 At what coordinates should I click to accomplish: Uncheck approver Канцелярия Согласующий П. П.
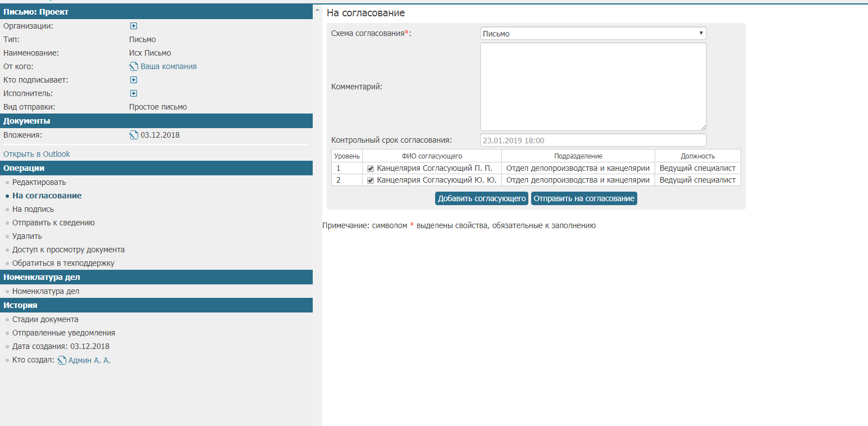coord(371,169)
